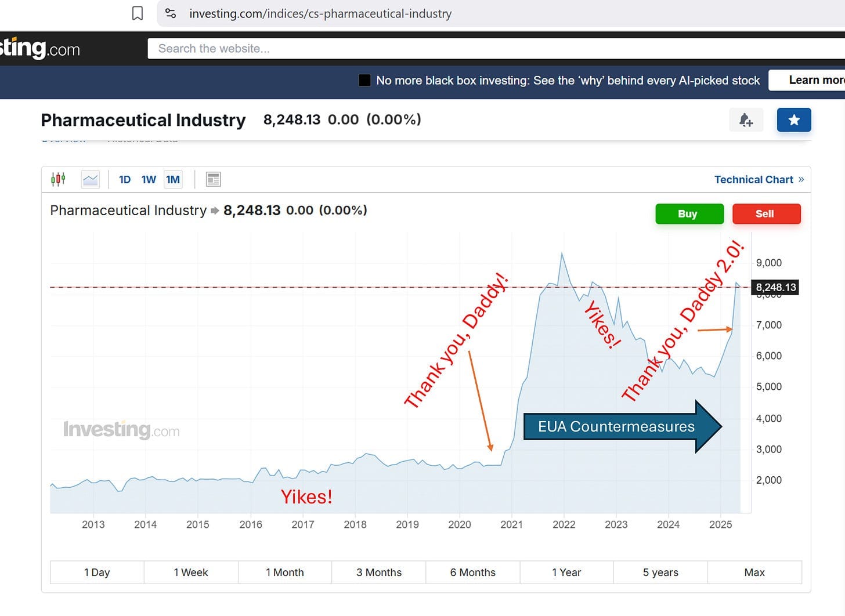Click the Investing.com logo
Image resolution: width=845 pixels, height=616 pixels.
point(40,48)
